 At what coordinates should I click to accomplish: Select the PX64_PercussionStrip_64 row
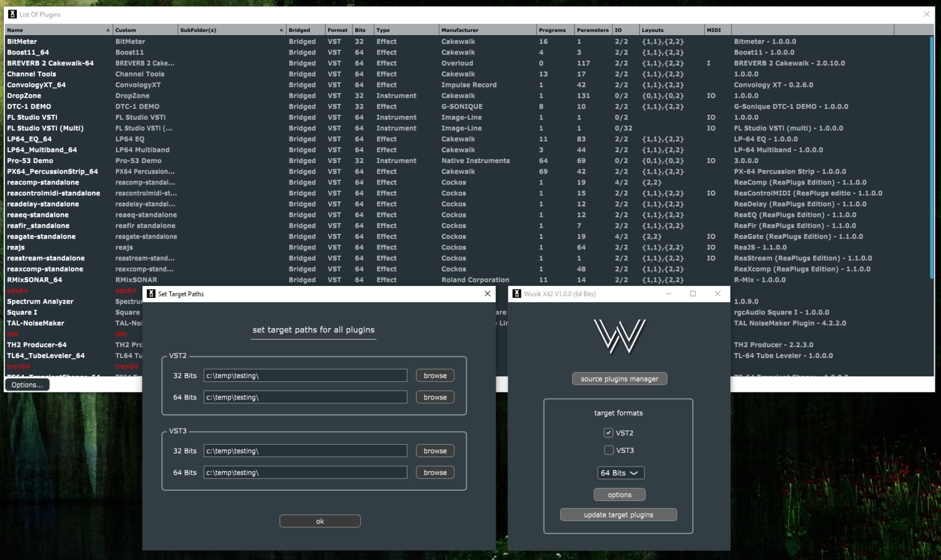[x=467, y=171]
